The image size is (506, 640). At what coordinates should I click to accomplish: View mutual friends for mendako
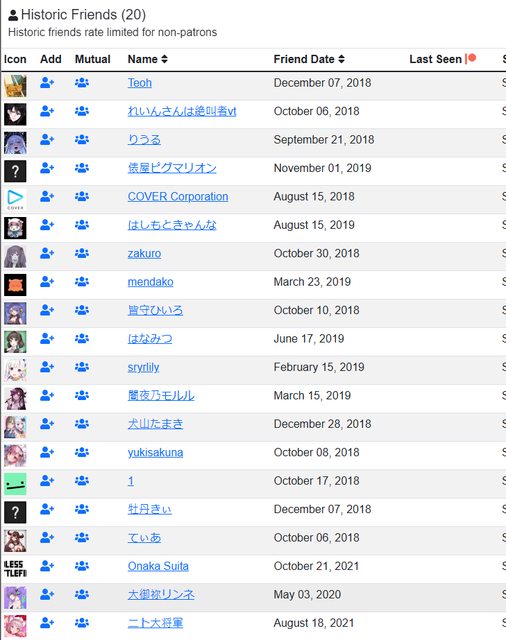pyautogui.click(x=82, y=282)
